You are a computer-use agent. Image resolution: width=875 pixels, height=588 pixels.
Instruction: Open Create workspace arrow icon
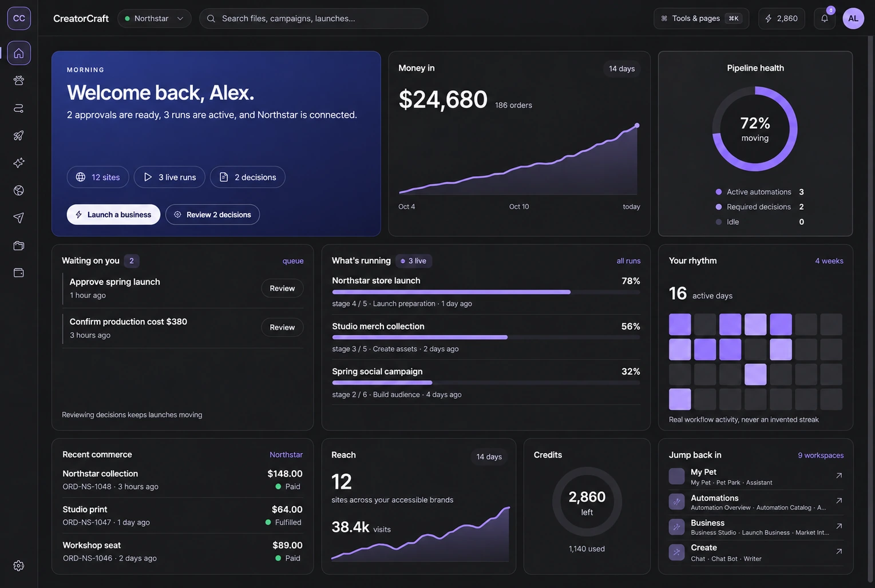pos(839,551)
